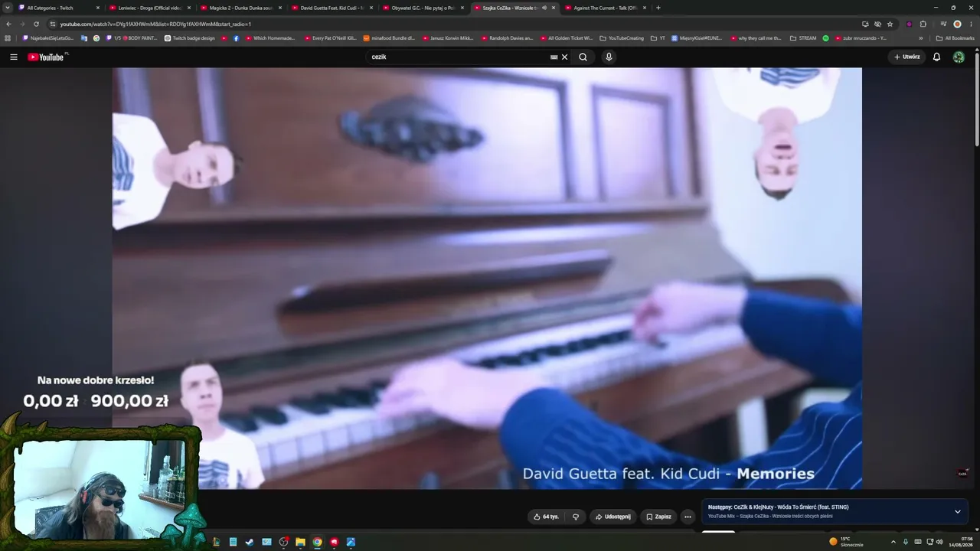Open the Chrome three-dot menu
The height and width of the screenshot is (551, 980).
click(971, 24)
